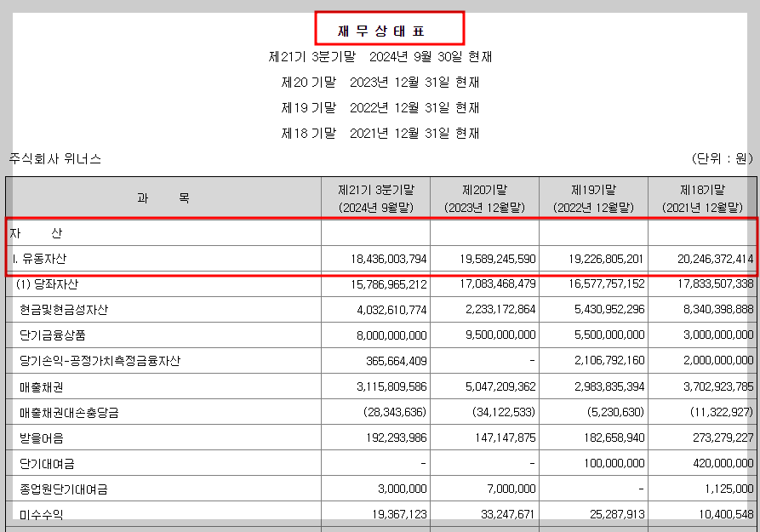
Task: Select the 제19 기말 2022년 12월 31일 현재 line
Action: (380, 107)
